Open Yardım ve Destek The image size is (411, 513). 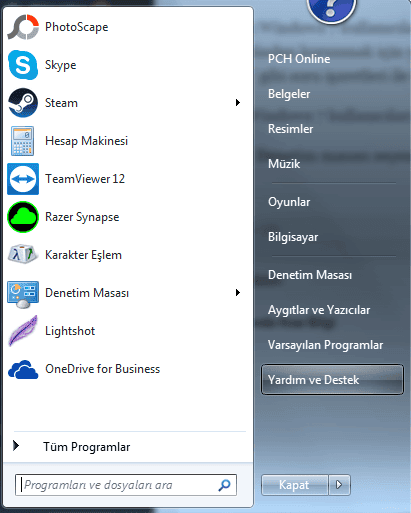332,380
